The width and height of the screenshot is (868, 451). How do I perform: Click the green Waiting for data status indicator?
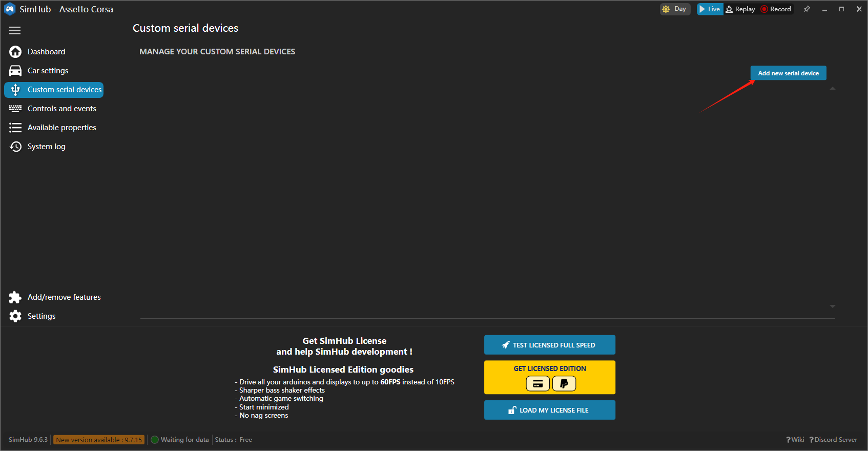pyautogui.click(x=155, y=440)
